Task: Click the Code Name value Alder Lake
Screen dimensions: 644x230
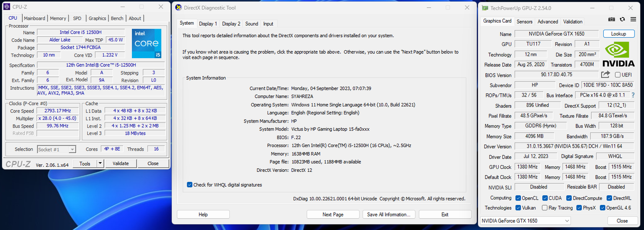Action: tap(60, 40)
